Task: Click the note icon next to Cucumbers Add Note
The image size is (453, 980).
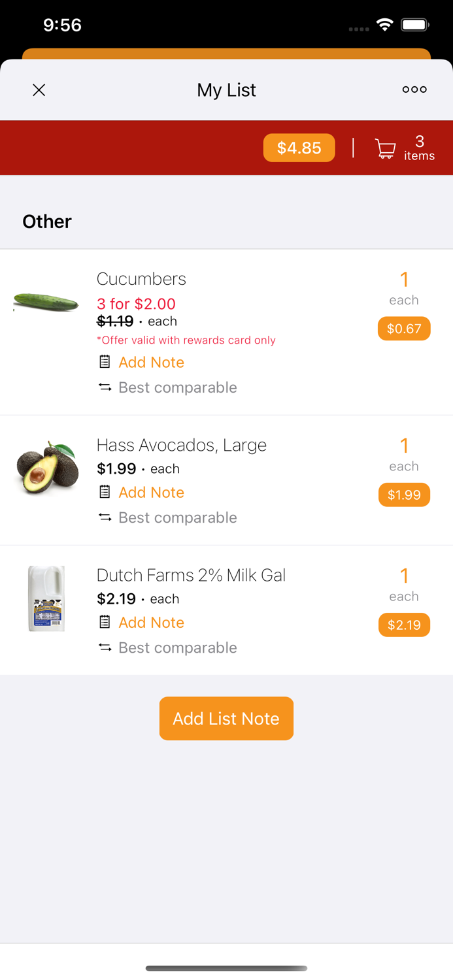Action: pos(104,362)
